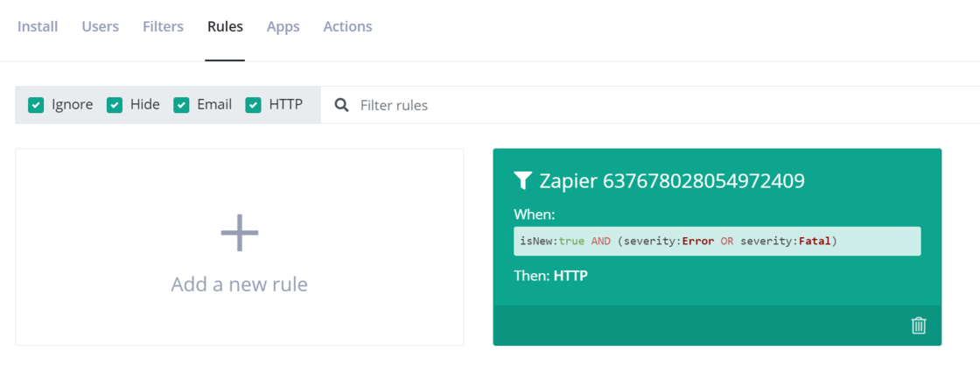Click 'Add a new rule' text
This screenshot has width=980, height=379.
click(x=240, y=284)
